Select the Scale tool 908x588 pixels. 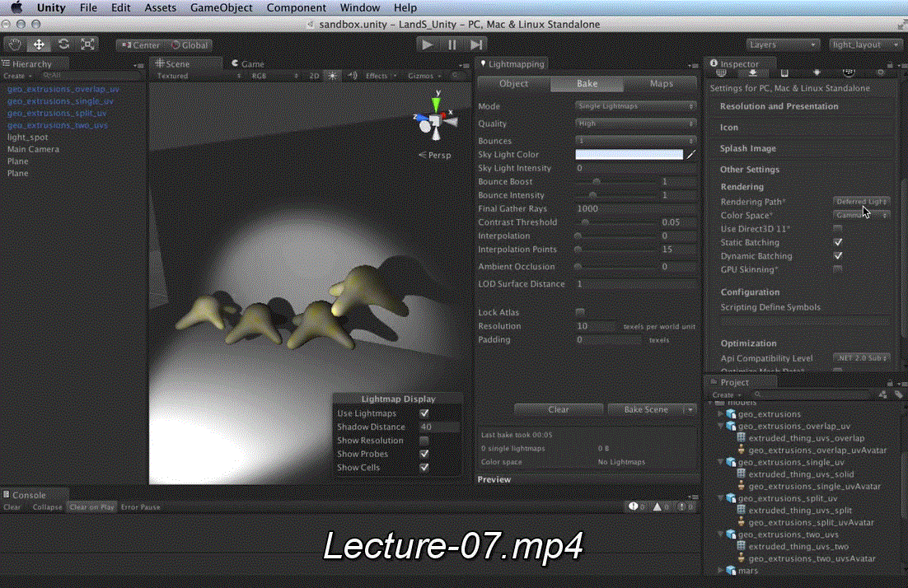[x=87, y=44]
